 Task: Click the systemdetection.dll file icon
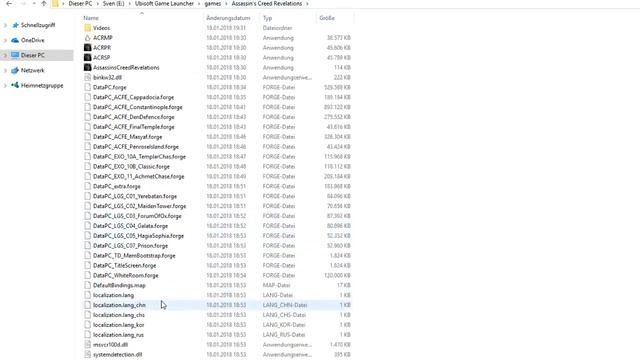[87, 354]
